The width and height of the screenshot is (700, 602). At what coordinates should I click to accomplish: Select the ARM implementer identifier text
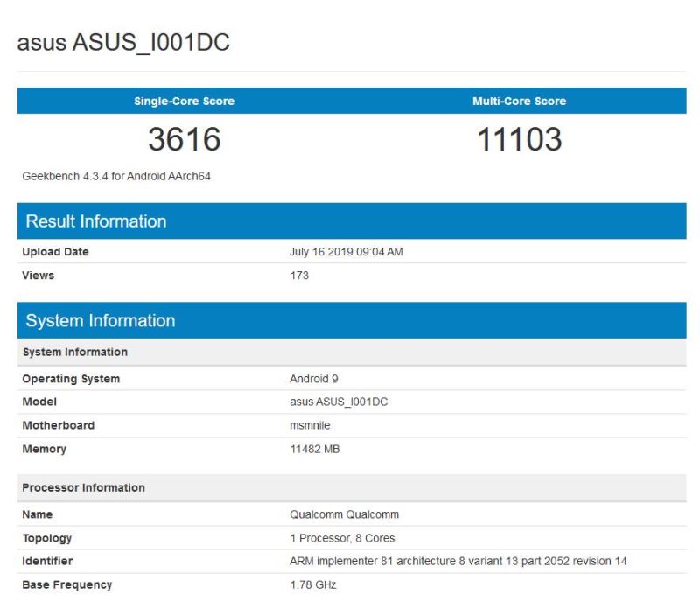pos(458,561)
